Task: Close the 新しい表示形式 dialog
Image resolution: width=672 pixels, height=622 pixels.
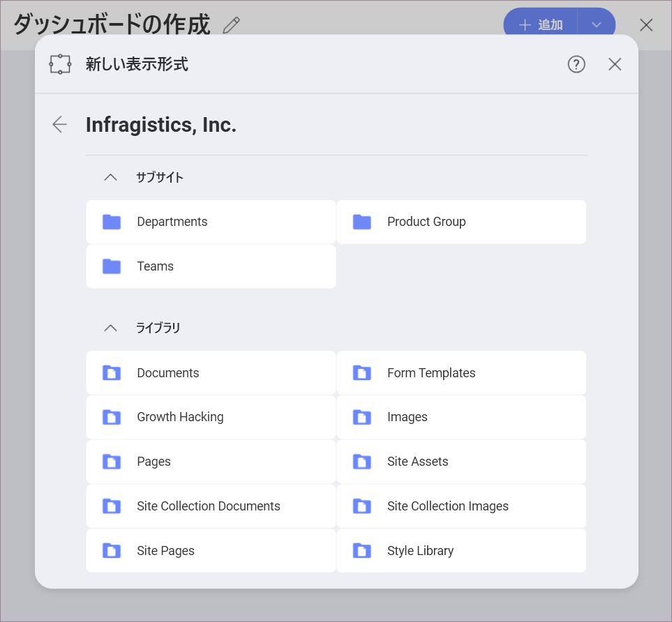Action: (615, 64)
